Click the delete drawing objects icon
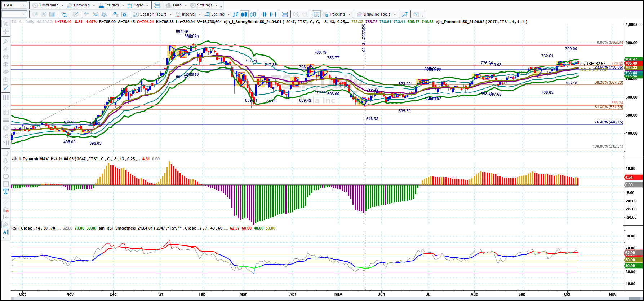 [5, 209]
